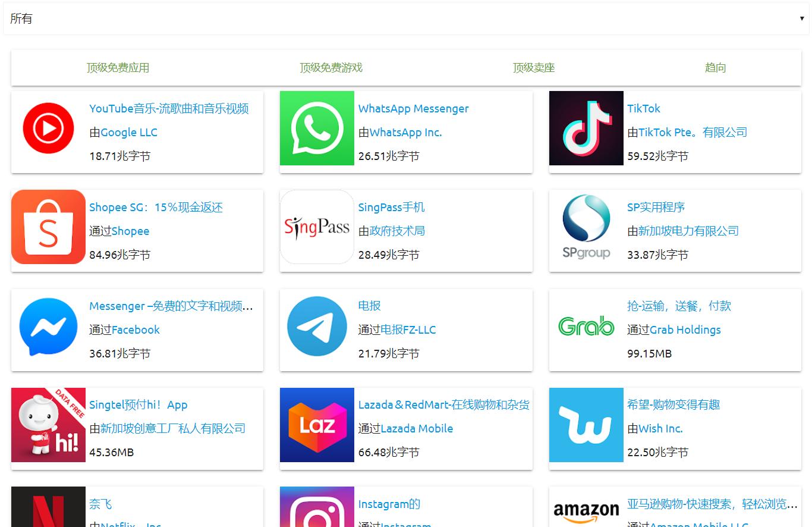
Task: Click the Wish blue W icon
Action: tap(586, 425)
